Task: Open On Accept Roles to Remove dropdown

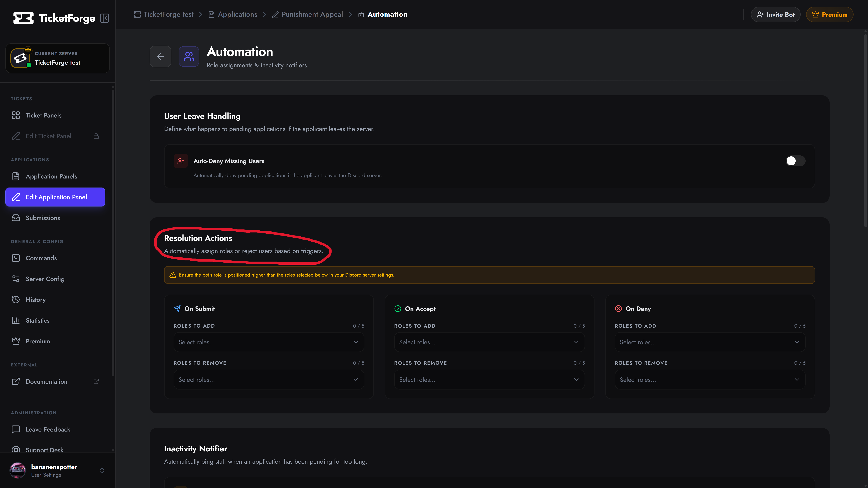Action: pyautogui.click(x=489, y=380)
